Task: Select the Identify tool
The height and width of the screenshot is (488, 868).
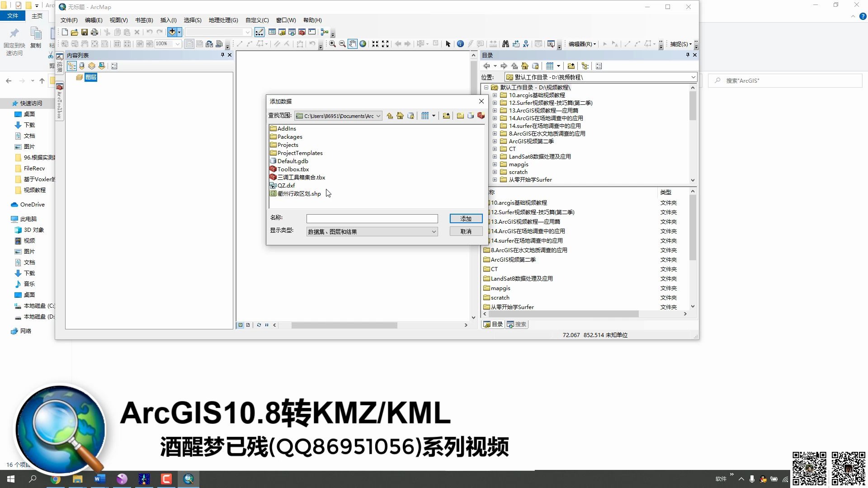Action: [x=460, y=44]
